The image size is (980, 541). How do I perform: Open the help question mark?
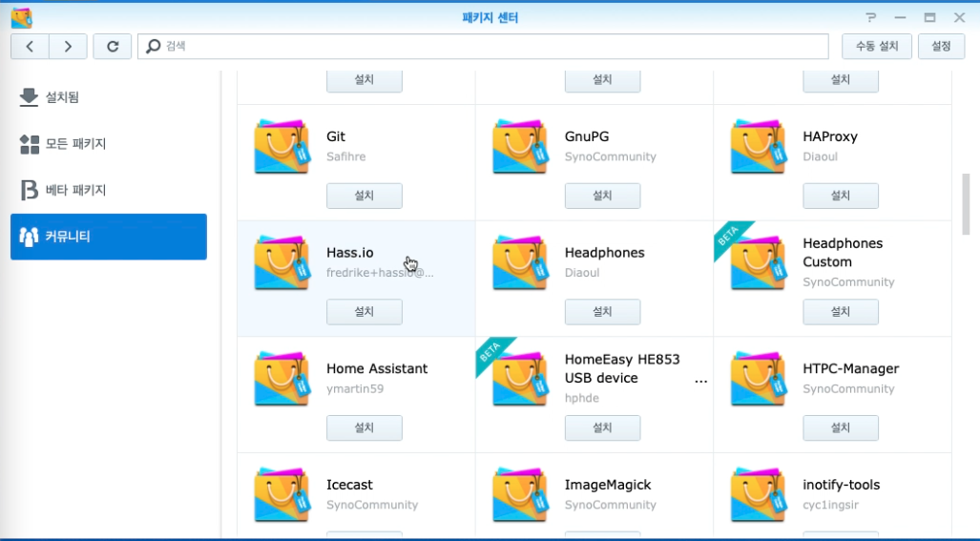[x=870, y=17]
